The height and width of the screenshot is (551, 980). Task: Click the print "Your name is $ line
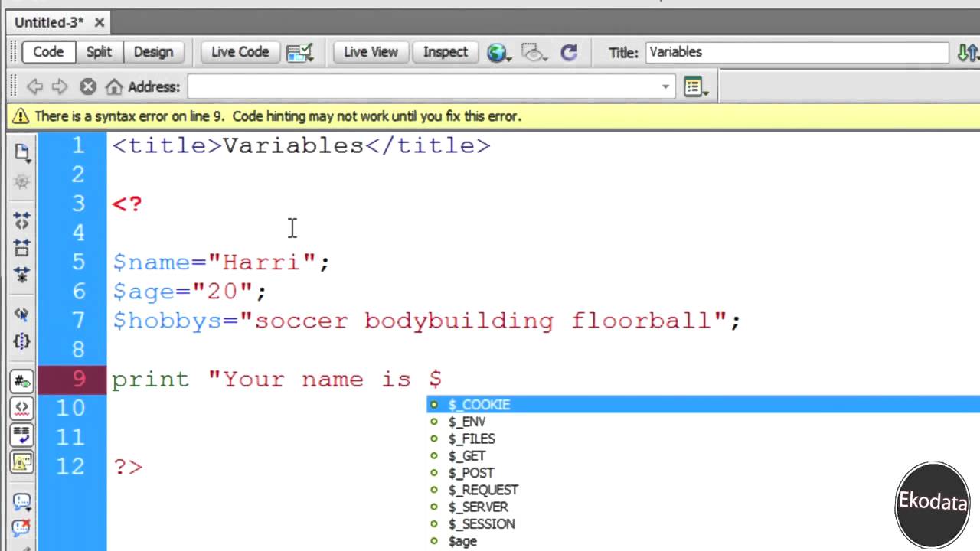pyautogui.click(x=277, y=380)
